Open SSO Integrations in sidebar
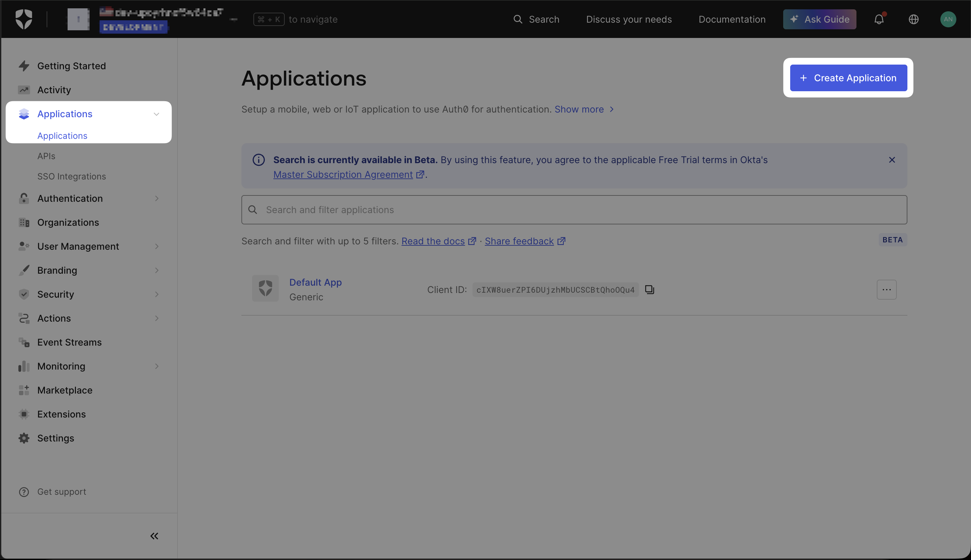Image resolution: width=971 pixels, height=560 pixels. [72, 176]
